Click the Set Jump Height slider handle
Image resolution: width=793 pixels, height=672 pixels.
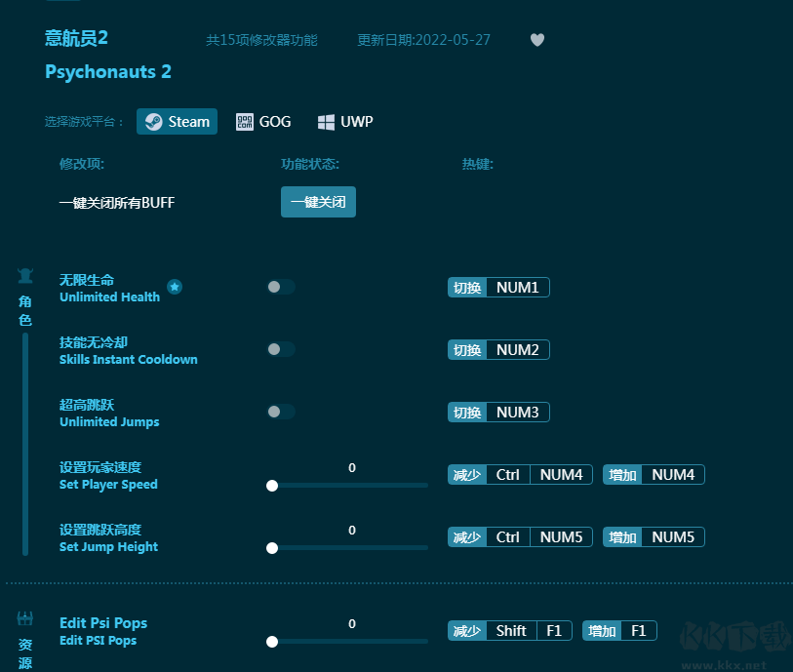tap(272, 547)
